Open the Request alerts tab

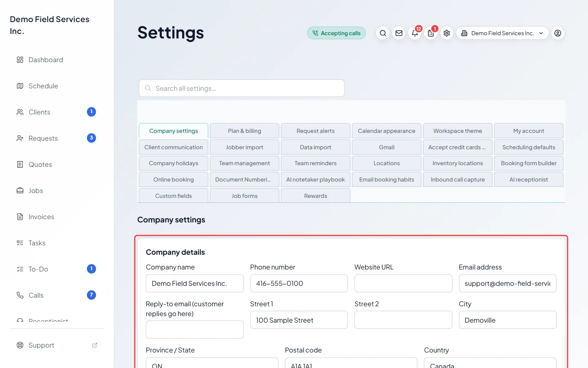click(x=316, y=131)
